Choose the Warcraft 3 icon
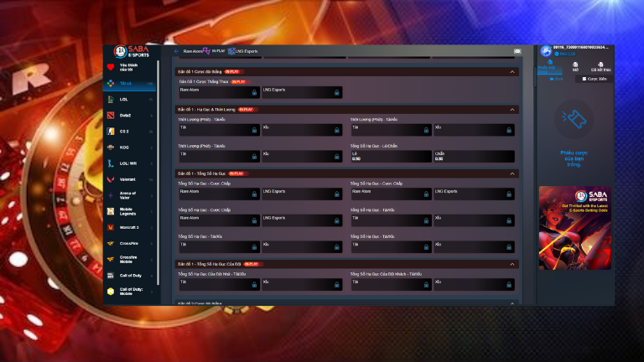This screenshot has height=362, width=644. [111, 227]
